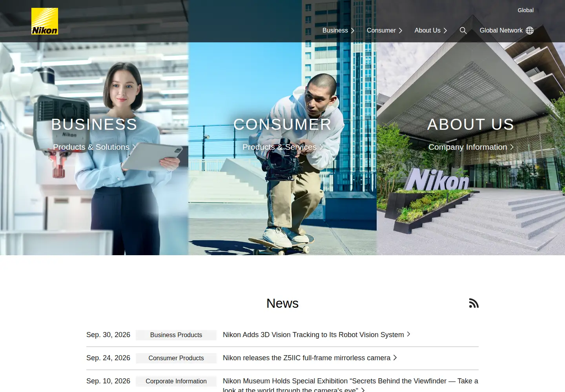
Task: Click the Sep. 10, 2026 date
Action: pyautogui.click(x=108, y=381)
